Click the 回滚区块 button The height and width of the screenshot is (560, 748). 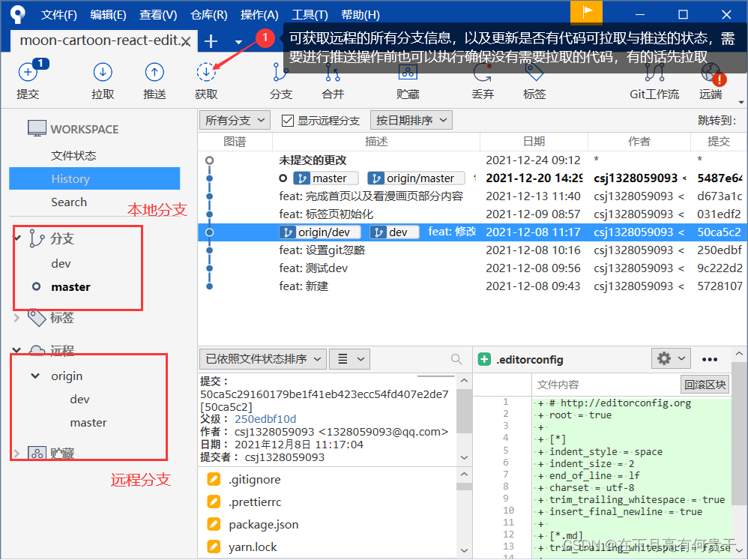click(705, 385)
